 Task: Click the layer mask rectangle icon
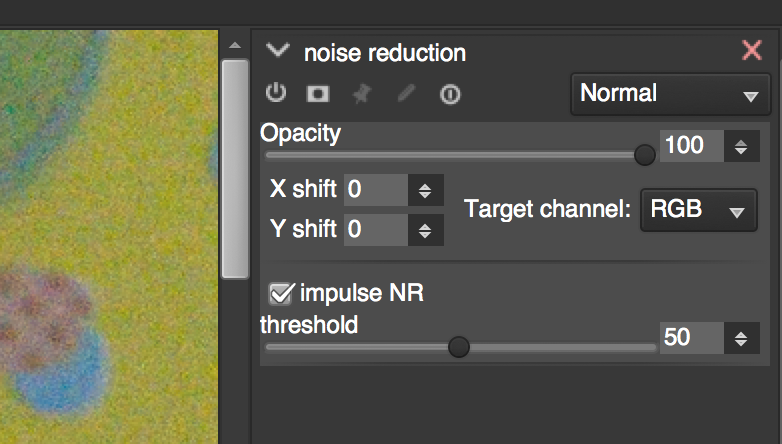318,93
